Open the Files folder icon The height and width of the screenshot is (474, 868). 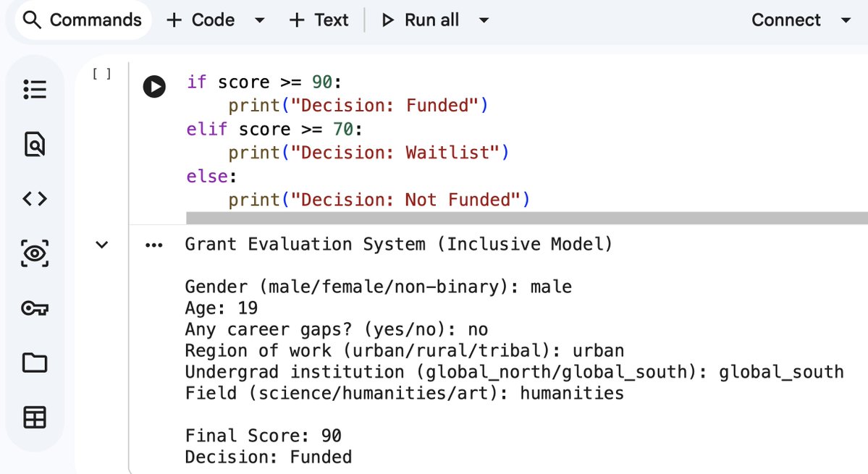click(x=35, y=363)
